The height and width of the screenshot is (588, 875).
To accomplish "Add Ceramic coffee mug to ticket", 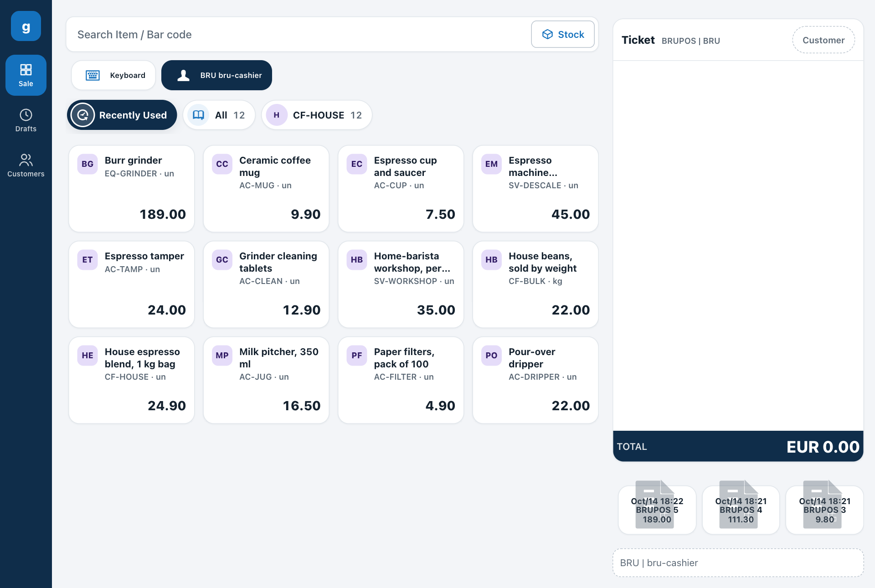I will click(266, 189).
